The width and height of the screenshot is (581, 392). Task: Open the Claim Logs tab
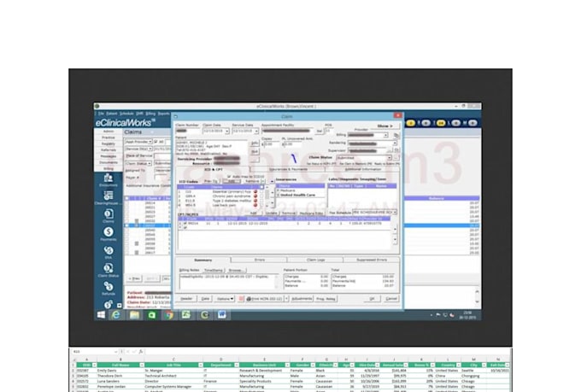tap(315, 260)
